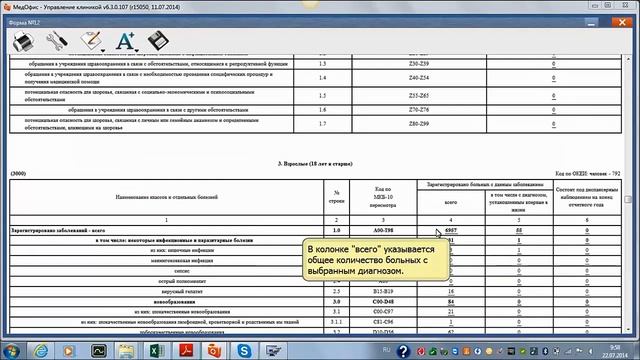Click the "всего" column header

pyautogui.click(x=451, y=202)
